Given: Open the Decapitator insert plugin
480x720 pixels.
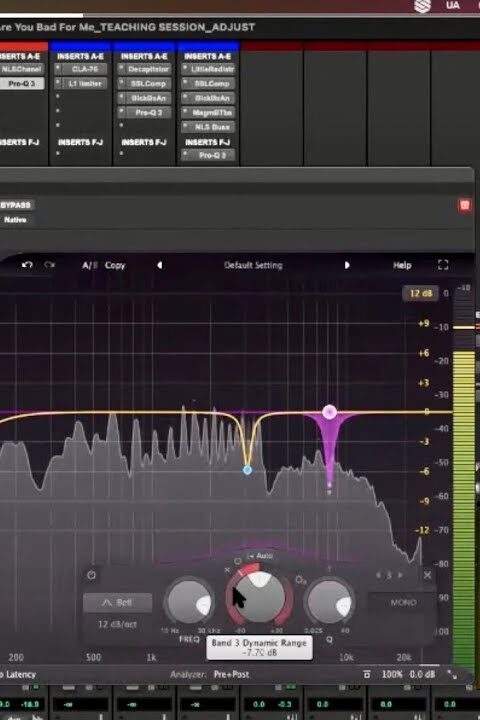Looking at the screenshot, I should click(148, 69).
